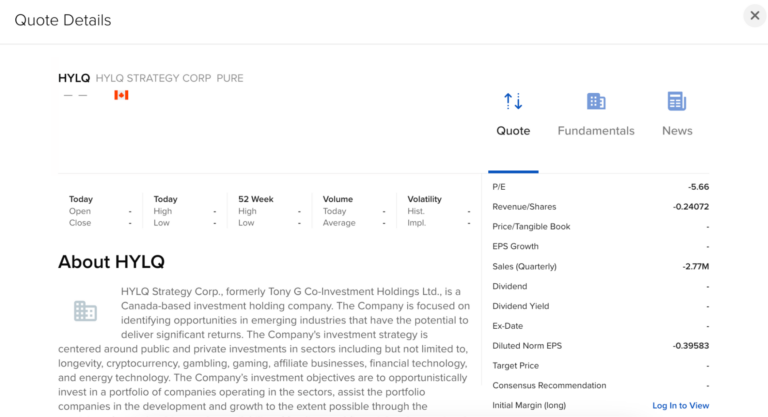Click the 52 Week heading
768x417 pixels.
[256, 199]
